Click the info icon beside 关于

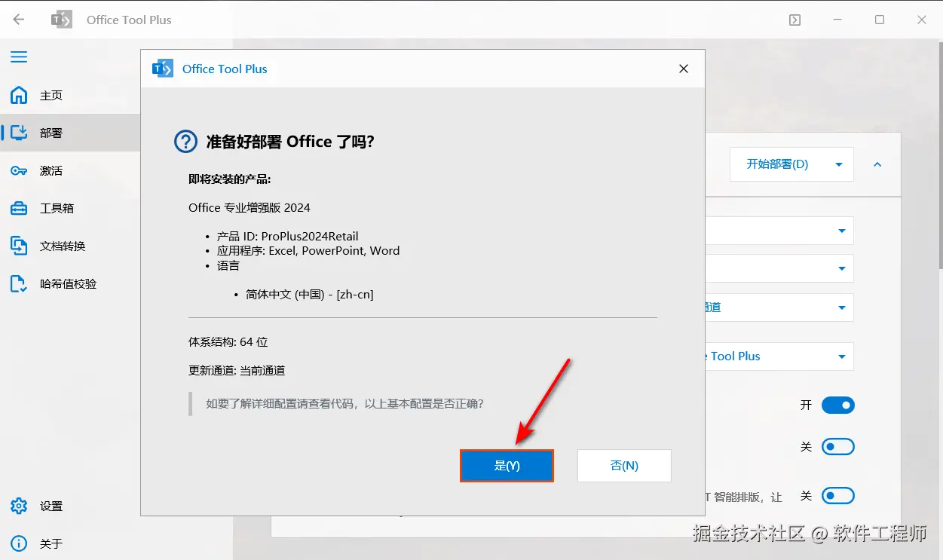pos(19,543)
